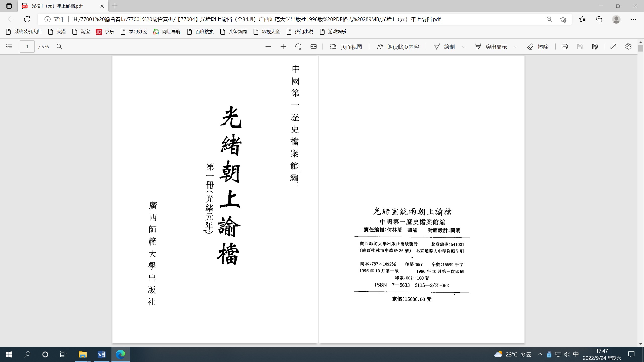Click the vertical scrollbar up arrow

[x=640, y=42]
